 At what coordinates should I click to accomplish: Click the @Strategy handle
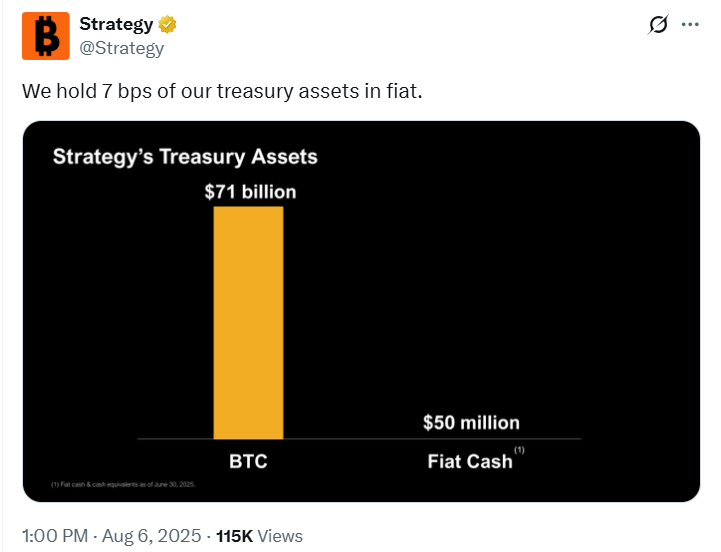coord(121,47)
